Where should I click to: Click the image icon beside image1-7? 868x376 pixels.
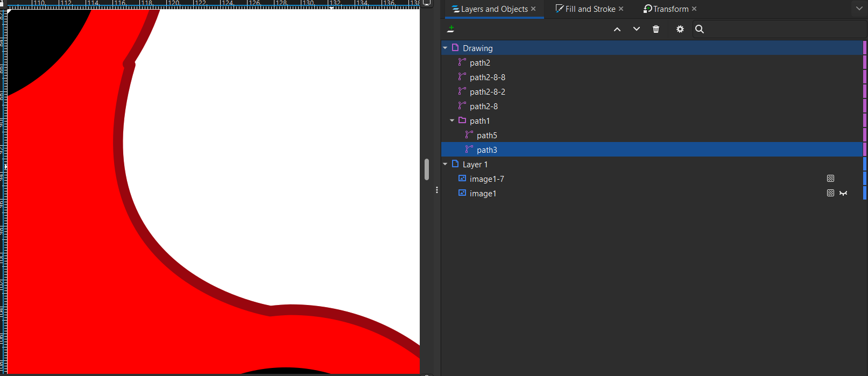click(462, 179)
